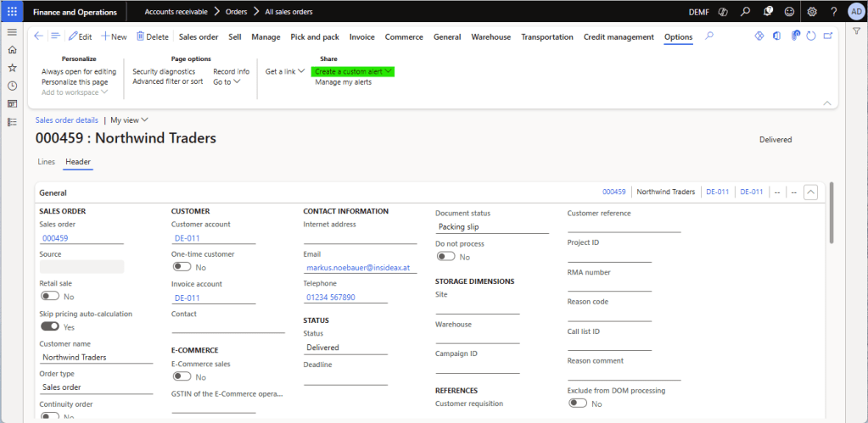Turn off Skip pricing auto-calculation
The height and width of the screenshot is (423, 868).
tap(49, 327)
